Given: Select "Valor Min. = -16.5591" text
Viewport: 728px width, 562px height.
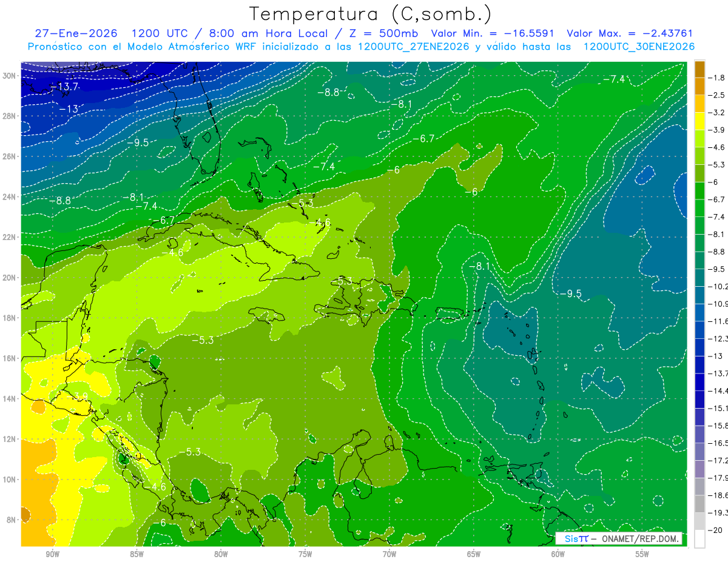Looking at the screenshot, I should pyautogui.click(x=493, y=33).
